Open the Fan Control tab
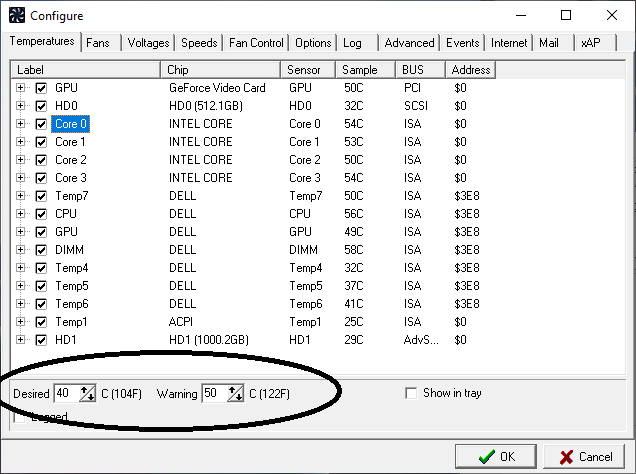636x474 pixels. point(255,43)
